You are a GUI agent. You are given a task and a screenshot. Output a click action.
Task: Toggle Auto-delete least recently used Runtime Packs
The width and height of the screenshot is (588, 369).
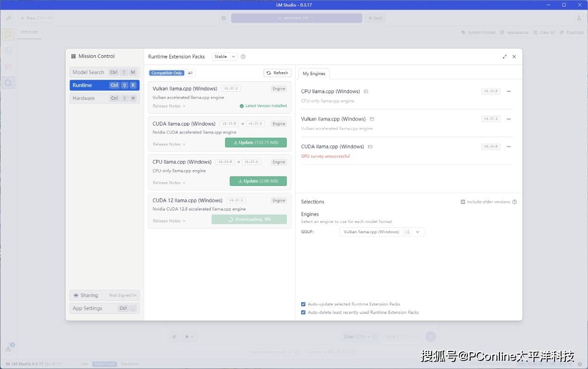pos(303,312)
